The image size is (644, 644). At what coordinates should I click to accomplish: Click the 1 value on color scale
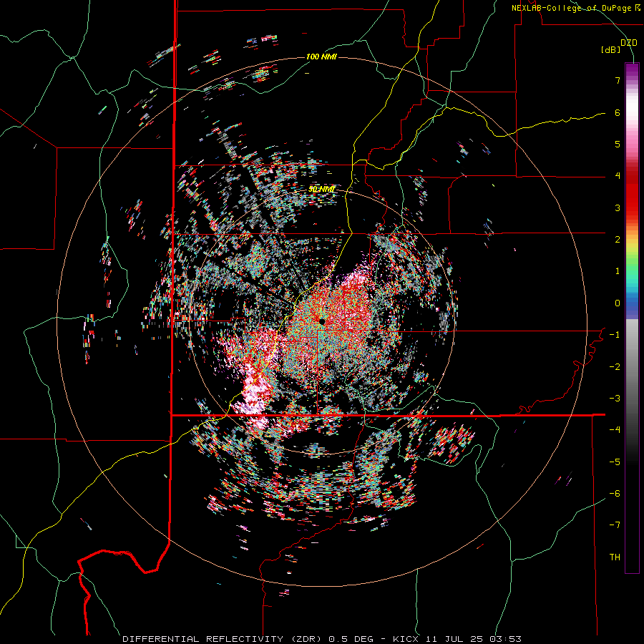[x=618, y=271]
